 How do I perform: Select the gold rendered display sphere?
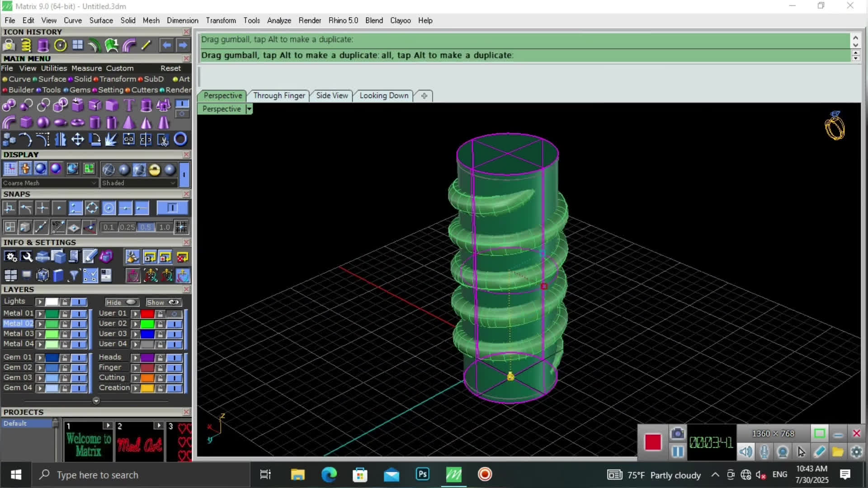tap(154, 169)
